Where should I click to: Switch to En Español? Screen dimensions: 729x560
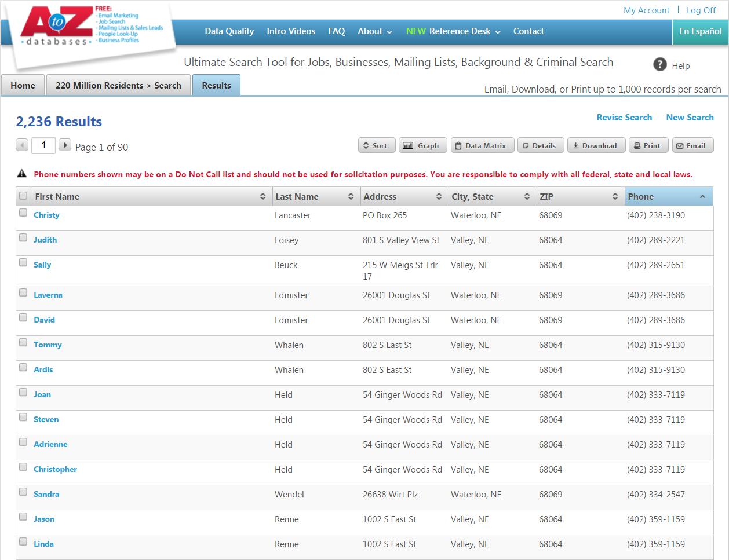(700, 31)
